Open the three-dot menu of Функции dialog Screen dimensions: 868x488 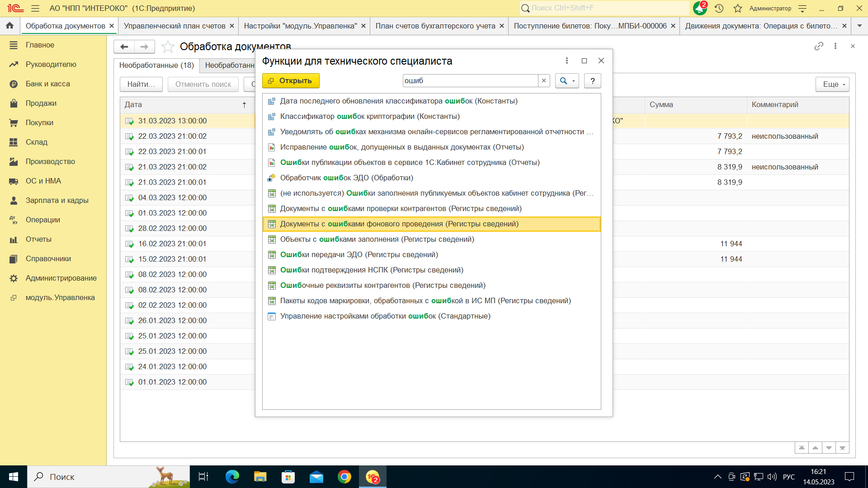(x=567, y=61)
